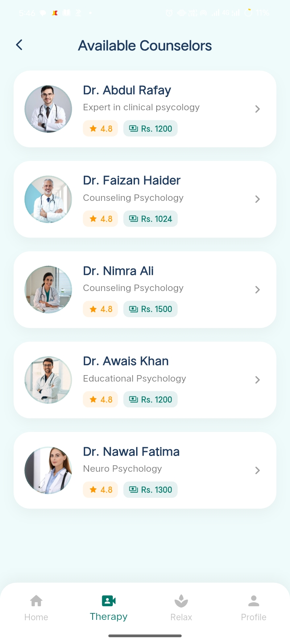290x644 pixels.
Task: Expand Dr. Nimra Ali's chevron arrow
Action: point(258,290)
